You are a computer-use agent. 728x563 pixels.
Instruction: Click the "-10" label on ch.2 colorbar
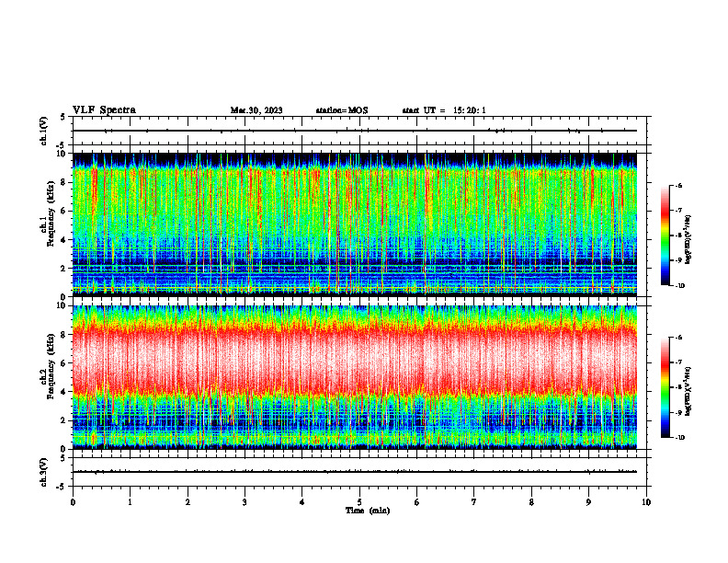(679, 438)
